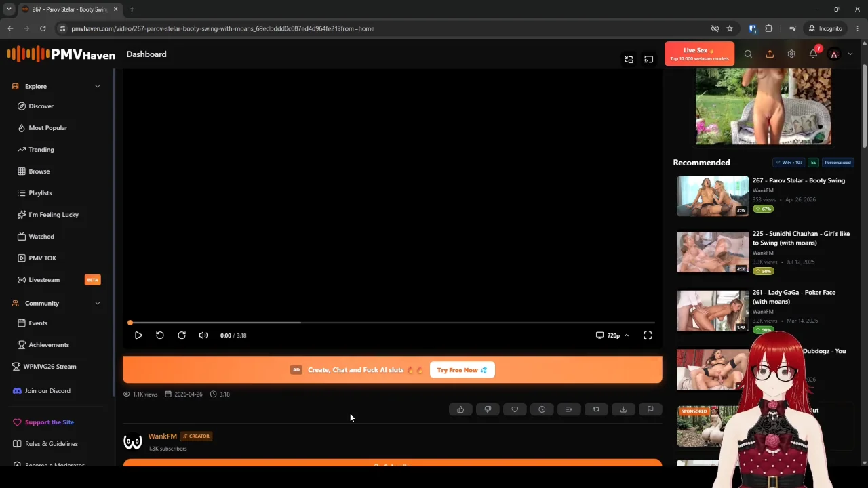Click the sidebar scrollbar
Screen dimensions: 868x488
point(114,234)
